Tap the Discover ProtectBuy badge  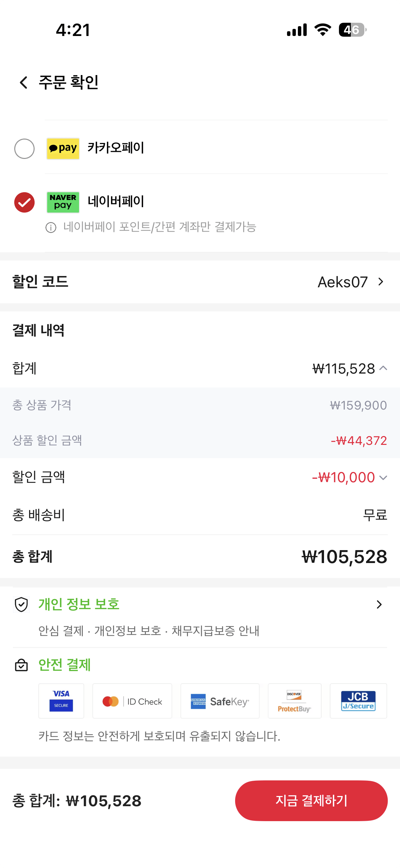coord(294,701)
